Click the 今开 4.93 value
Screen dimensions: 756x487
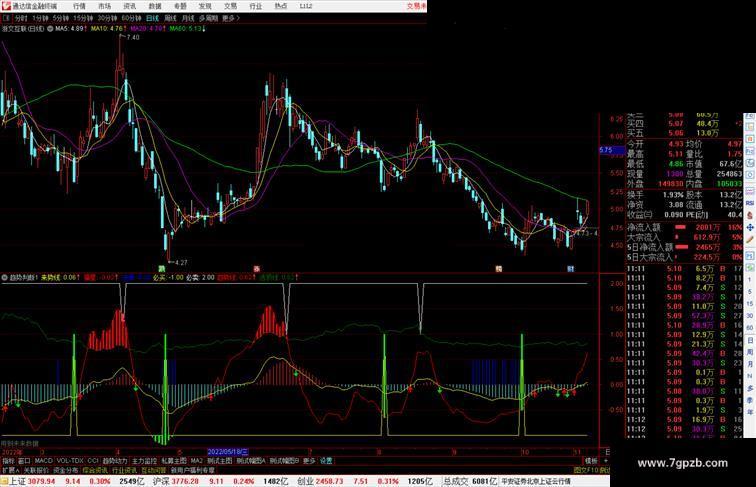click(675, 144)
